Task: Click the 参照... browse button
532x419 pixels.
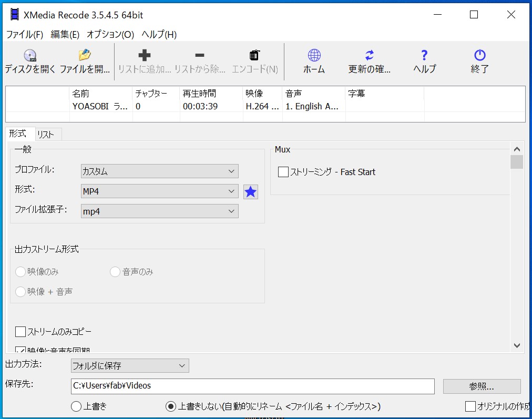Action: point(482,386)
